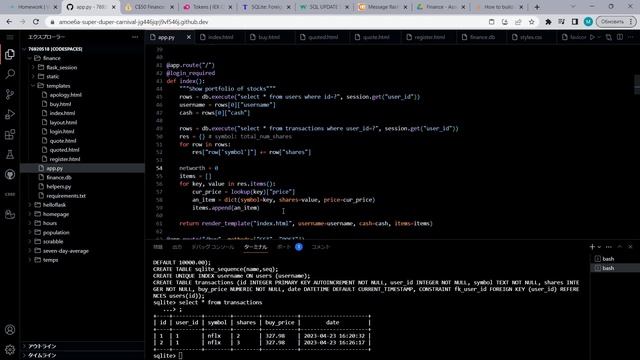Image resolution: width=640 pixels, height=360 pixels.
Task: Open the 問題 problems panel tab
Action: point(158,247)
